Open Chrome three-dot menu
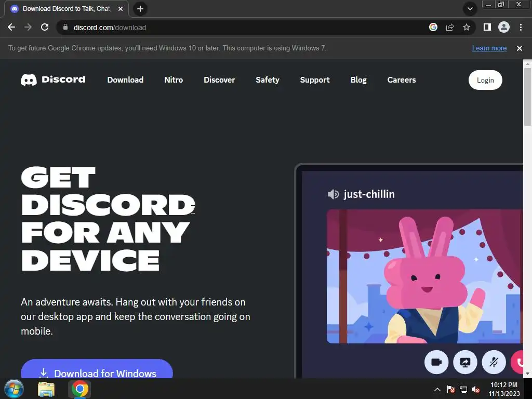Screen dimensions: 532x399 tap(521, 27)
